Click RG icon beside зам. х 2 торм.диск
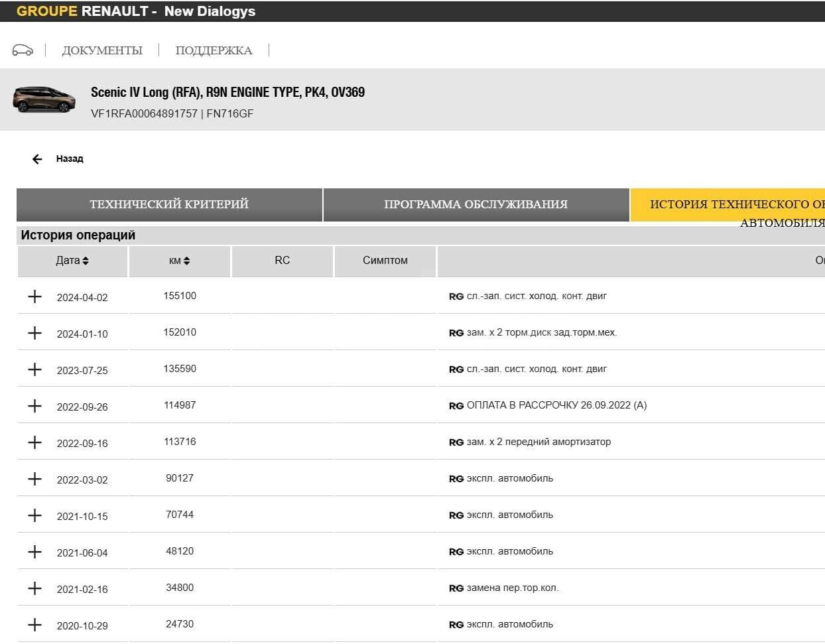The width and height of the screenshot is (825, 644). tap(456, 333)
